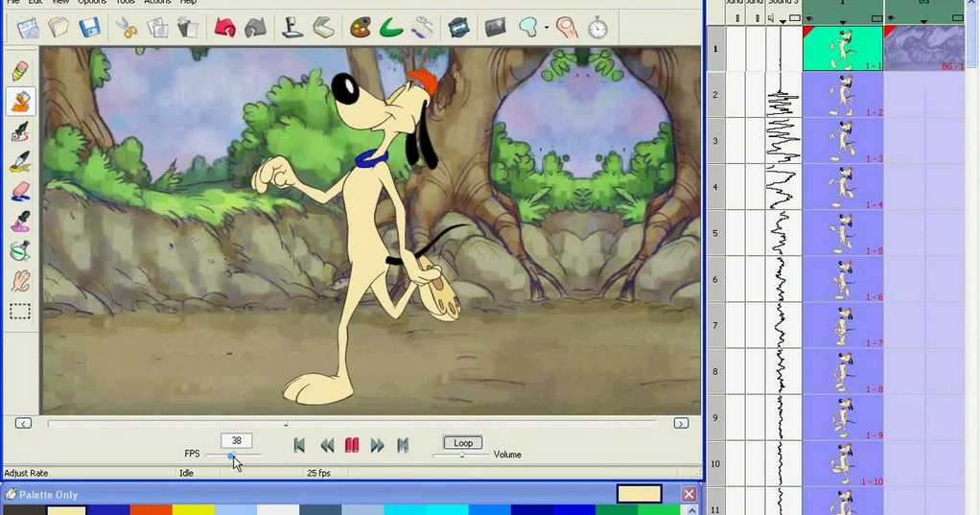Select the hand pan tool
This screenshot has width=980, height=515.
pyautogui.click(x=20, y=281)
